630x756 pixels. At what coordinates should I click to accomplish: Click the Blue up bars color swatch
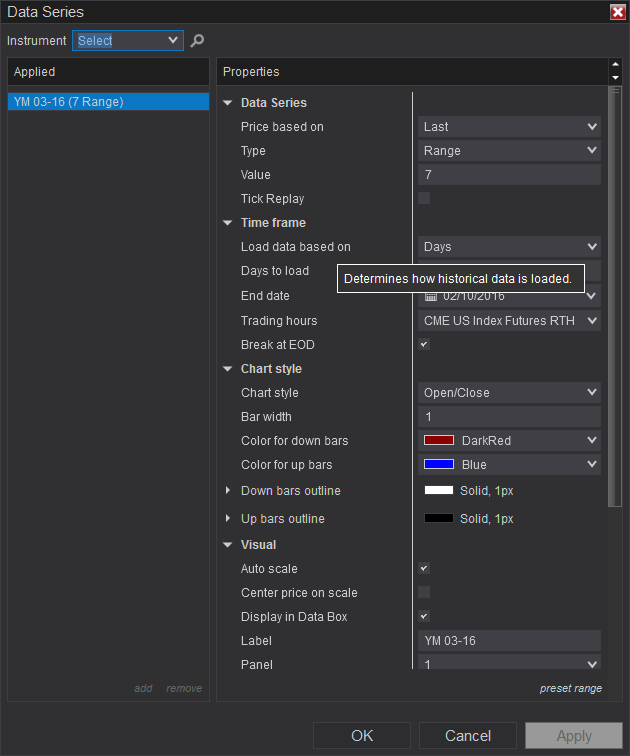point(439,465)
